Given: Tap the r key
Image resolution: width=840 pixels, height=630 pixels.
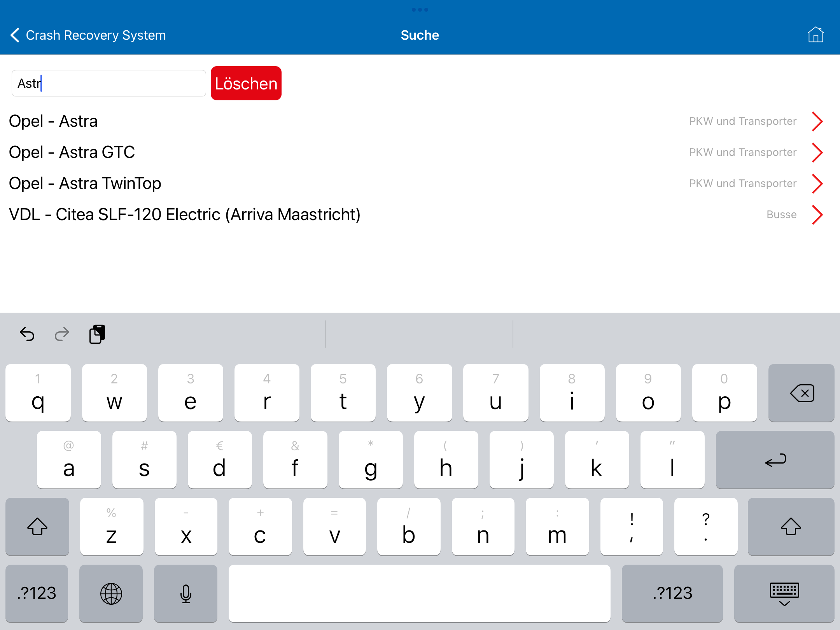Looking at the screenshot, I should pos(267,393).
